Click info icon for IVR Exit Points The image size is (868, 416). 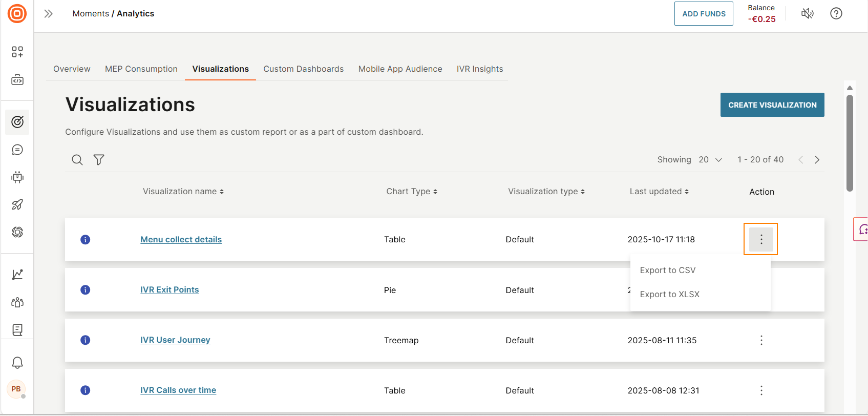[x=86, y=290]
